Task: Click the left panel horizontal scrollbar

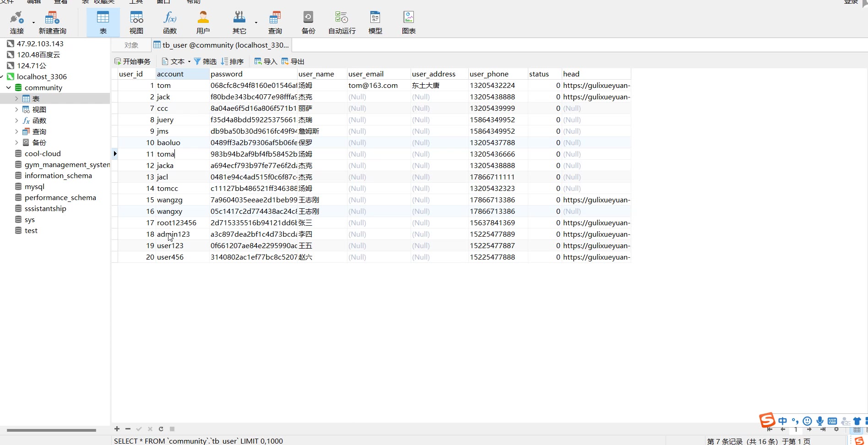Action: (51, 430)
